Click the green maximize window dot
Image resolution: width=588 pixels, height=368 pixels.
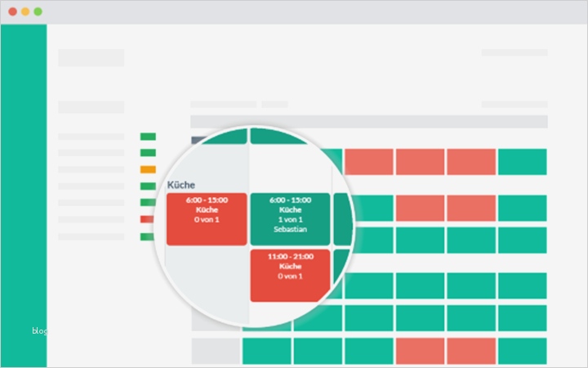coord(38,12)
